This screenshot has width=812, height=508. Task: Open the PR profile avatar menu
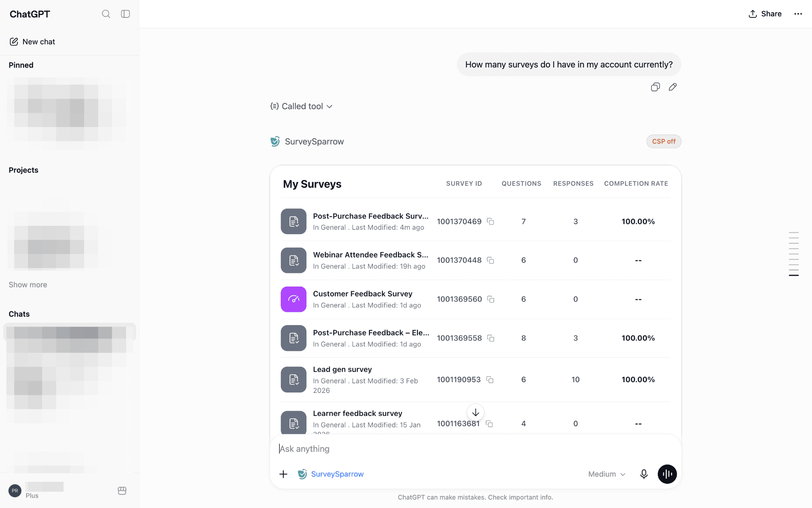tap(15, 491)
